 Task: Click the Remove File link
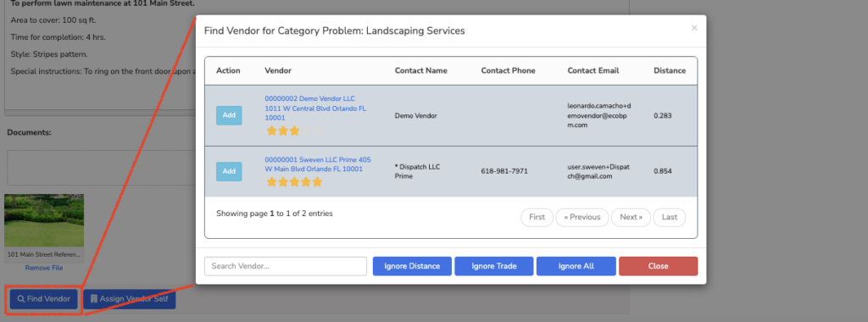coord(44,268)
